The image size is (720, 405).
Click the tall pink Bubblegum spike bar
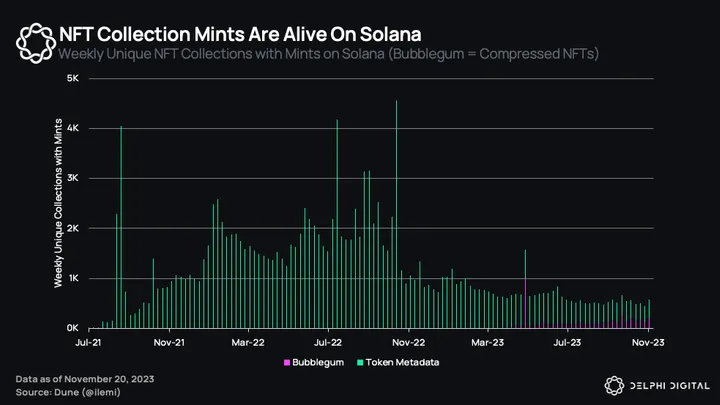tap(525, 303)
